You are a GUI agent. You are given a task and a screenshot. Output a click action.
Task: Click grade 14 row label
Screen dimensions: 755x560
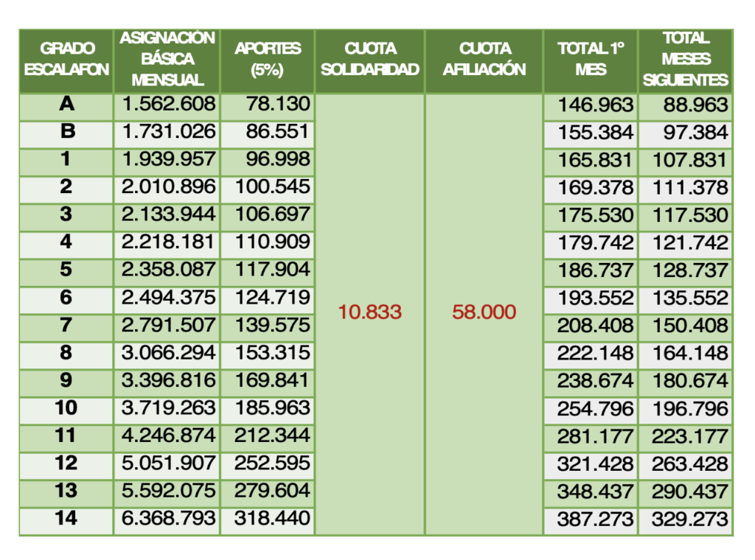[66, 519]
